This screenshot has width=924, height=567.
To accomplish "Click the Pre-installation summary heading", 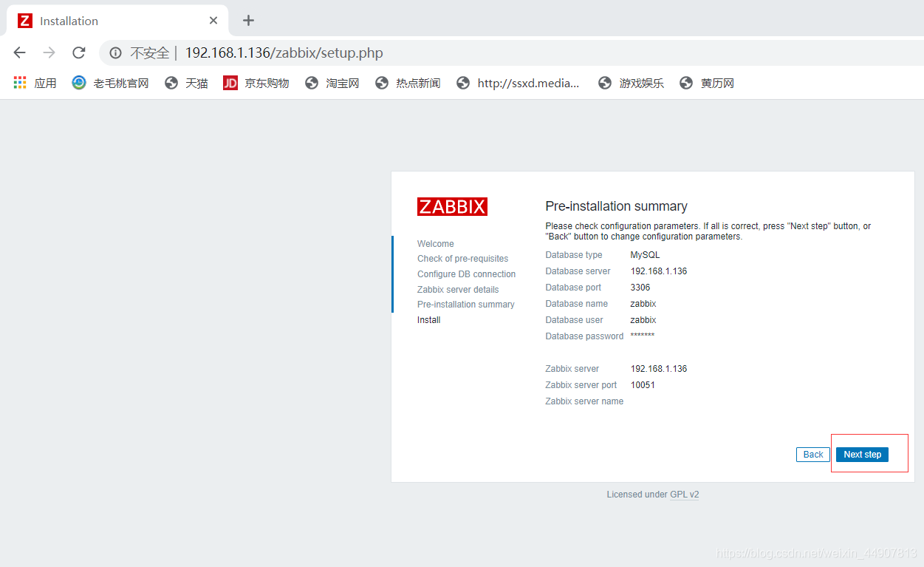I will [616, 206].
